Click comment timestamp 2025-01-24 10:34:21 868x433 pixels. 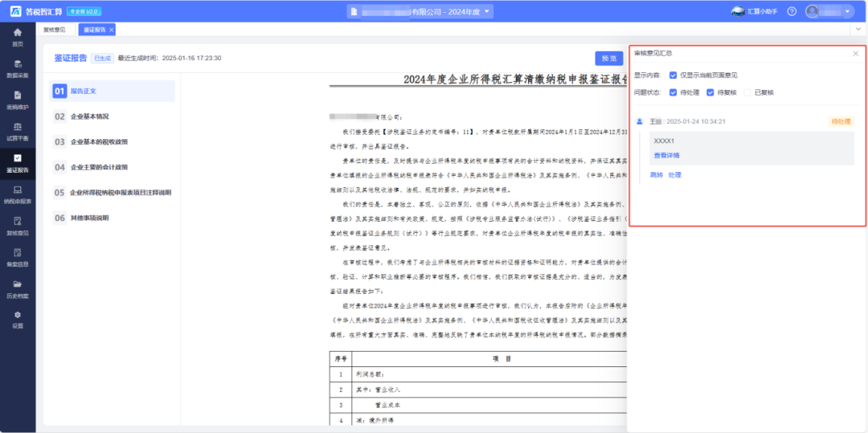pyautogui.click(x=696, y=121)
